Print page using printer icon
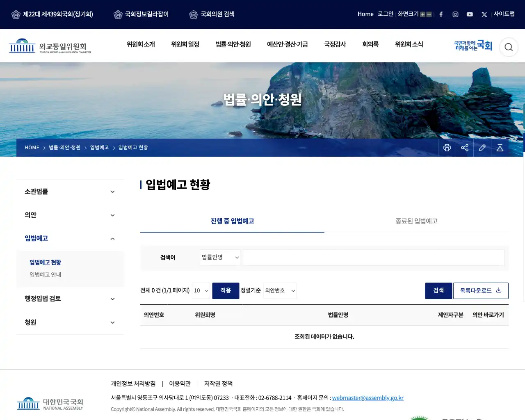The height and width of the screenshot is (420, 525). [447, 148]
